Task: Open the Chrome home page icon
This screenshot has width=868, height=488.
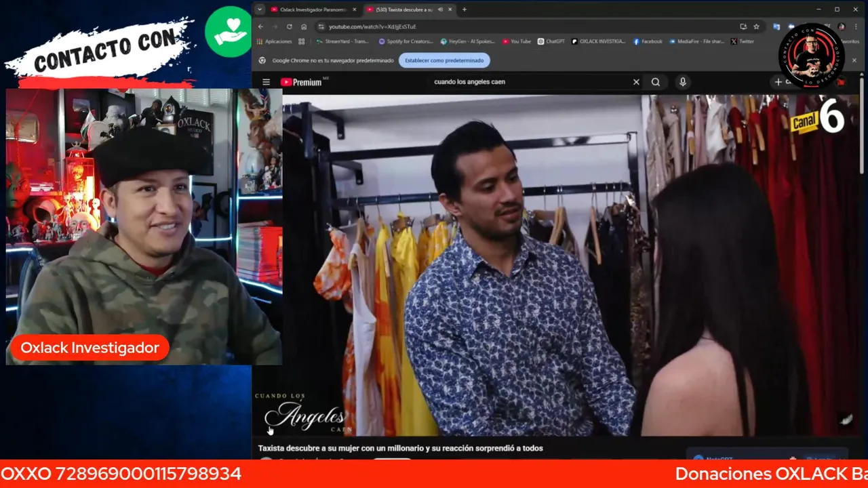Action: 304,26
